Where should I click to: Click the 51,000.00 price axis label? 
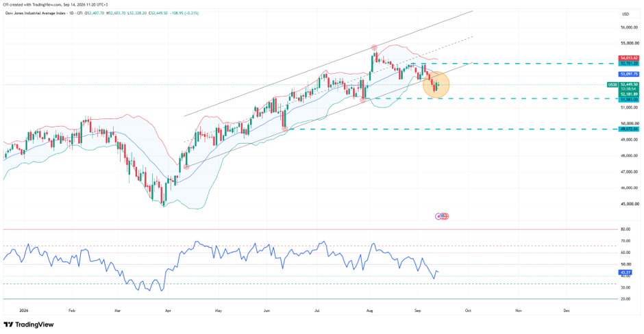[x=630, y=107]
